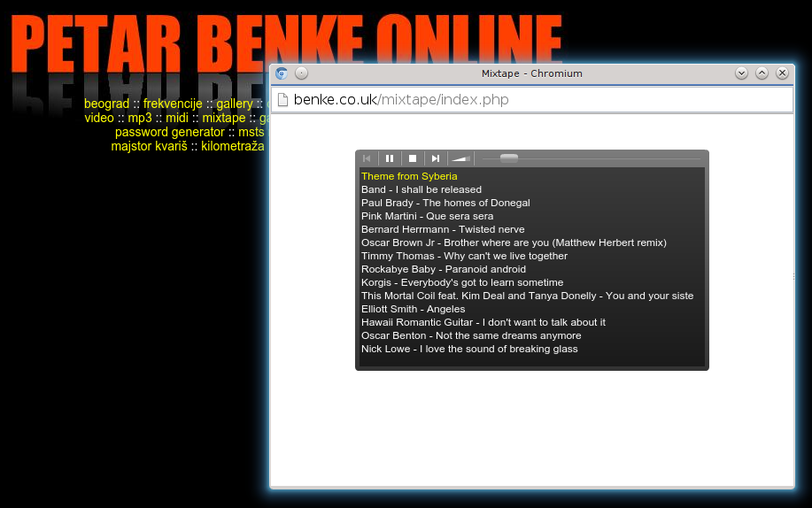Viewport: 812px width, 508px height.
Task: Play Hawaii Romantic Guitar track
Action: (483, 323)
